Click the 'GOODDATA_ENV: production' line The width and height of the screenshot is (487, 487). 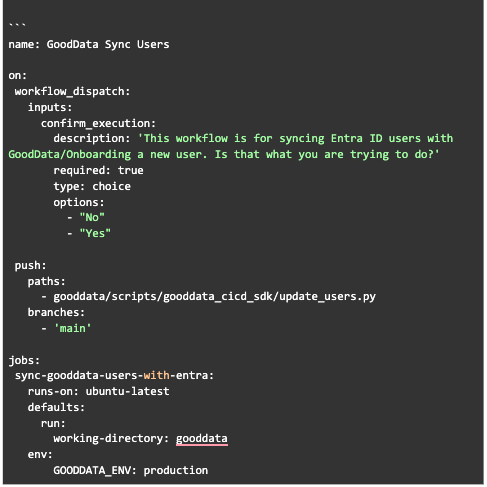[x=131, y=470]
